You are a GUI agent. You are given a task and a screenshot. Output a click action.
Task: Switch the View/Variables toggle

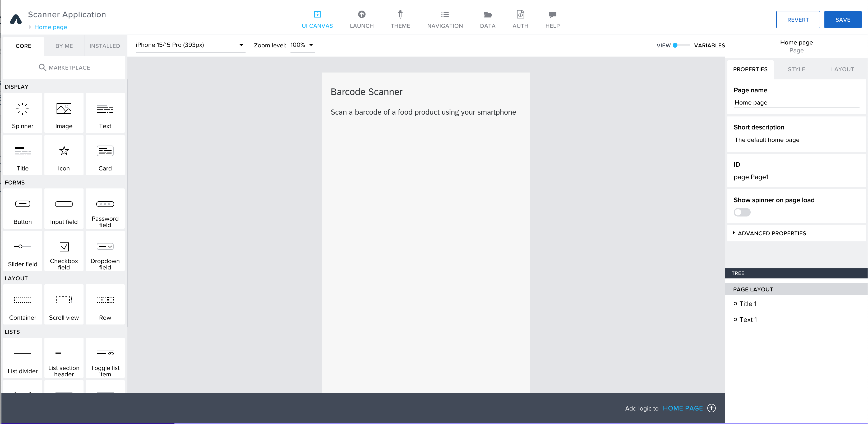point(681,45)
